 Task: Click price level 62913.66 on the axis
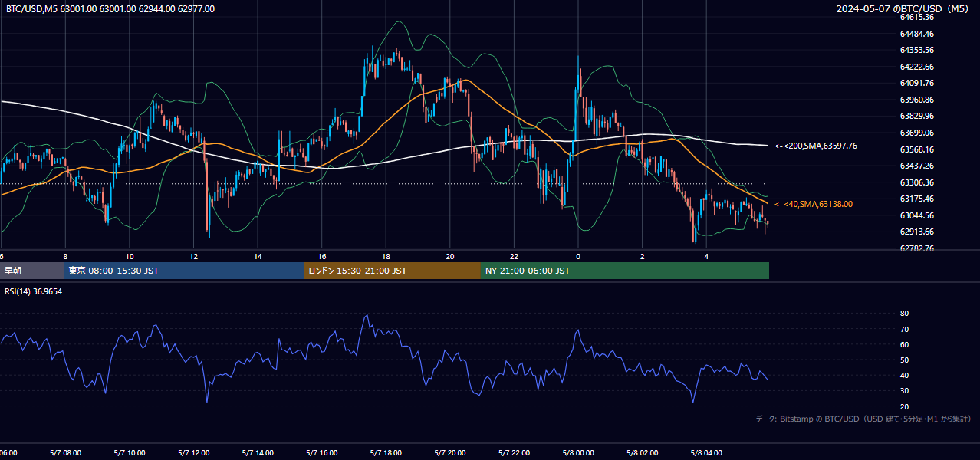pyautogui.click(x=917, y=232)
